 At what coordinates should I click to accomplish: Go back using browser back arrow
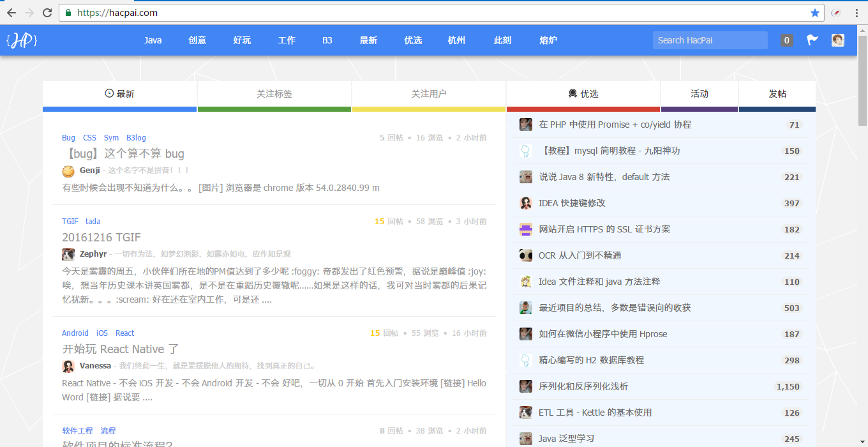pos(11,13)
